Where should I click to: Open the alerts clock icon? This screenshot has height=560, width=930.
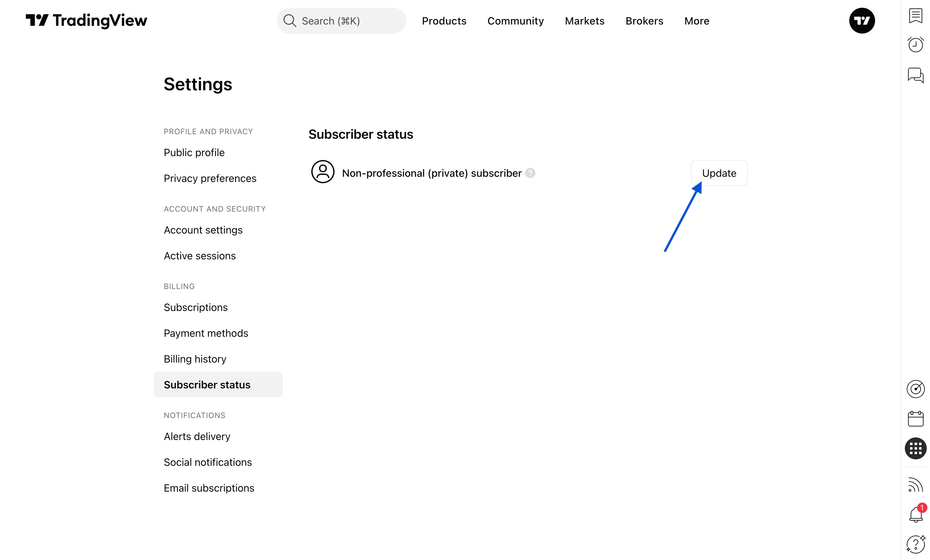coord(915,45)
